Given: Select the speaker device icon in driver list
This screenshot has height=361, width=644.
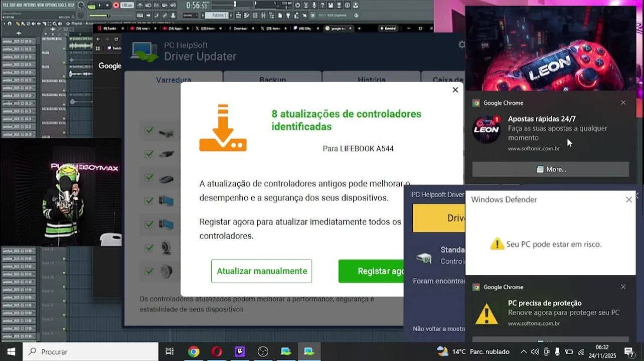Looking at the screenshot, I should pyautogui.click(x=167, y=271).
